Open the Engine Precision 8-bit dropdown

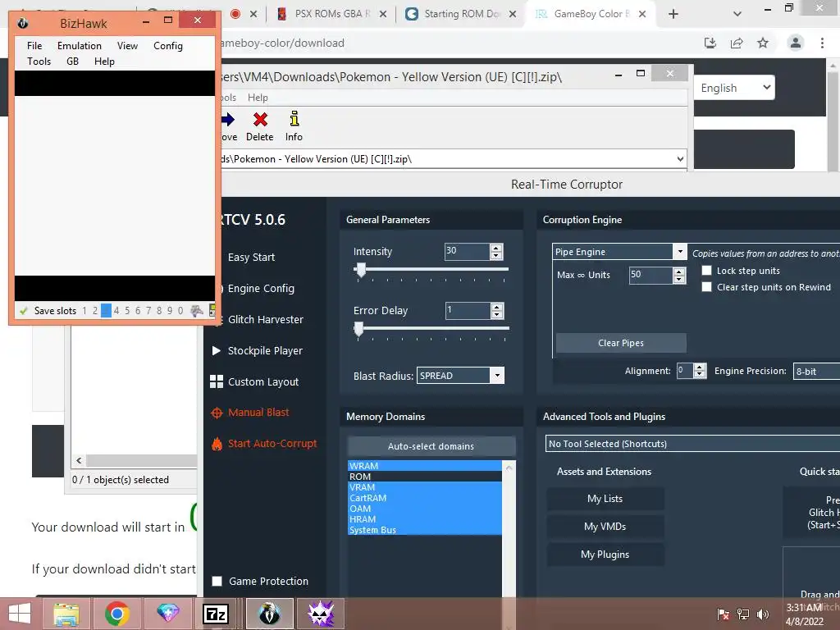[816, 372]
